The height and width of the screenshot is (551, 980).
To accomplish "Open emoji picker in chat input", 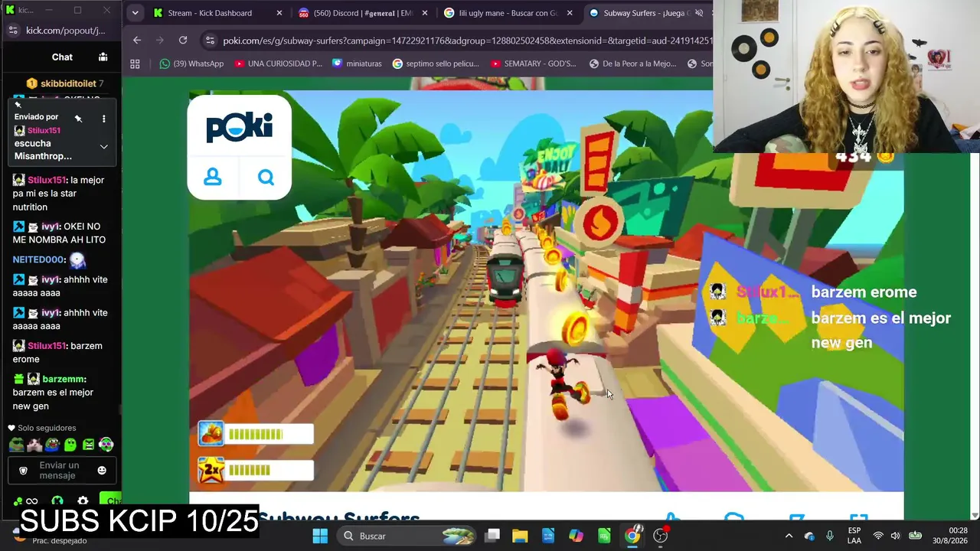I will tap(102, 471).
